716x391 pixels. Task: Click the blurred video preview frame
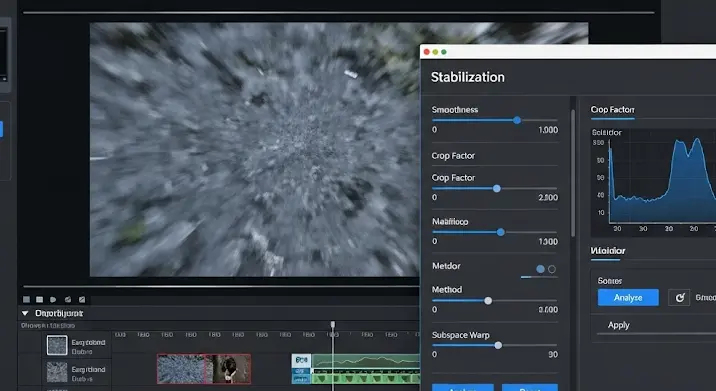[255, 150]
